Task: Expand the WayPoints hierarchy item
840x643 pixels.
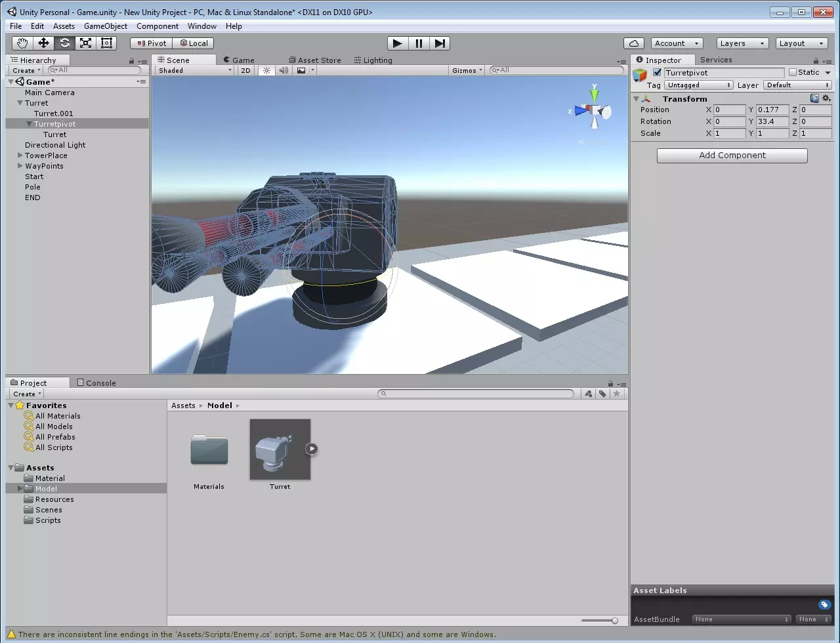Action: click(x=20, y=166)
